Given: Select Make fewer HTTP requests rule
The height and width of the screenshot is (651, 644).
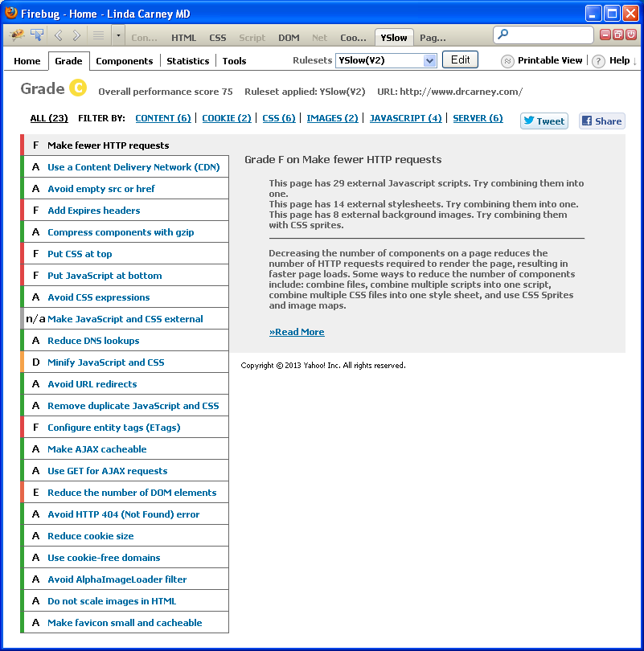Looking at the screenshot, I should point(125,145).
